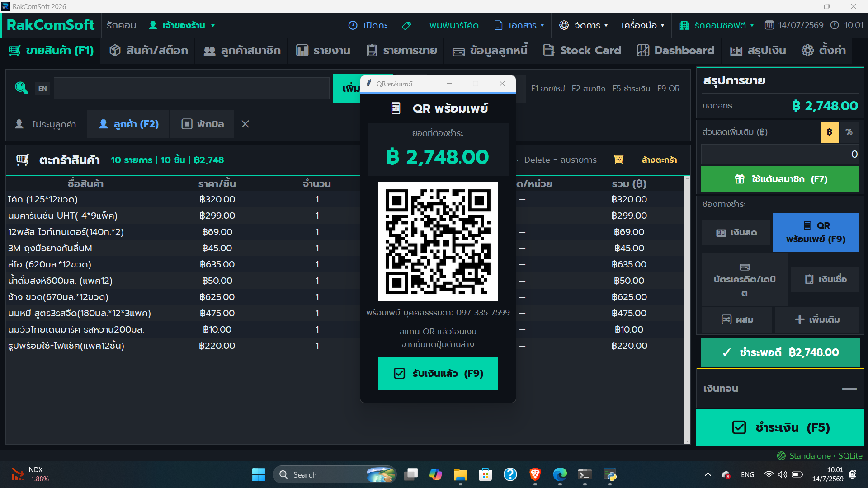The width and height of the screenshot is (868, 488).
Task: Open the Windows Start menu
Action: (x=259, y=474)
